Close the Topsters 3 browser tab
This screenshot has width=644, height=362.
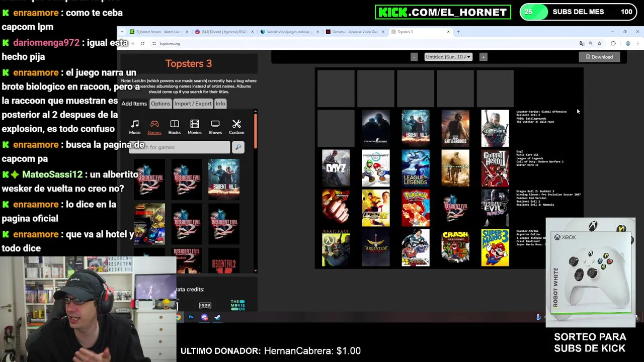[x=448, y=32]
